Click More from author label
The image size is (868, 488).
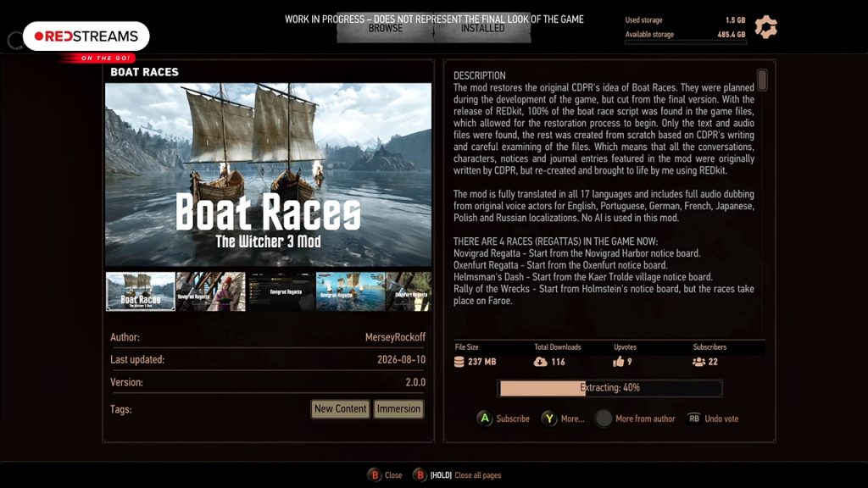[645, 419]
